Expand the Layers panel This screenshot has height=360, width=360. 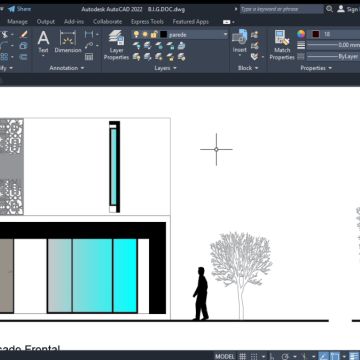[165, 68]
